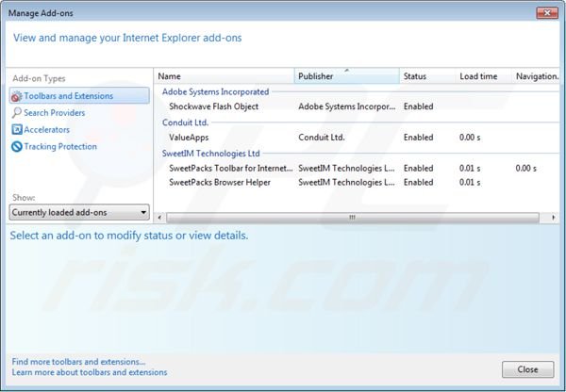
Task: Open Find more toolbars and extensions link
Action: click(78, 362)
